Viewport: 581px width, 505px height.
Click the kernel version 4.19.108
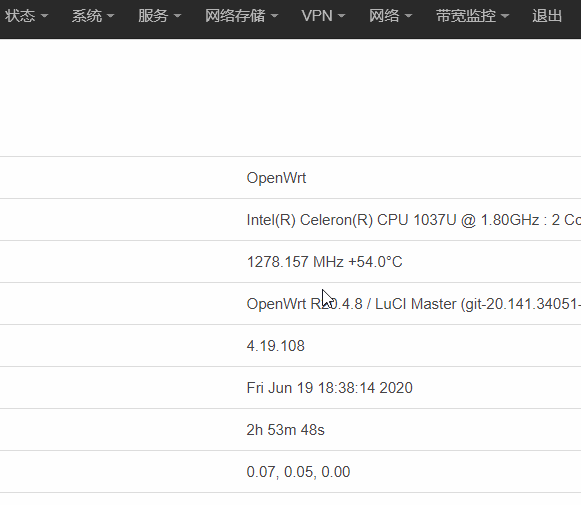pyautogui.click(x=275, y=346)
